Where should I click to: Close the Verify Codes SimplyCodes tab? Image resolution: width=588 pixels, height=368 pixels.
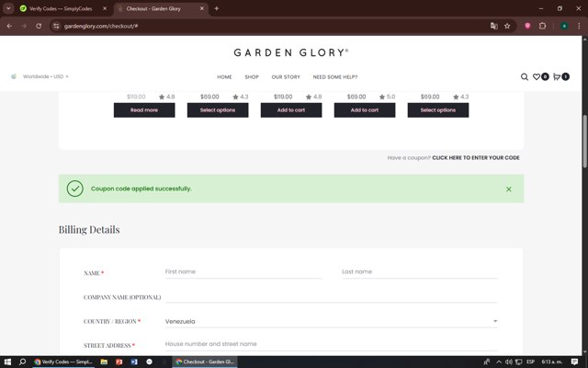[105, 8]
